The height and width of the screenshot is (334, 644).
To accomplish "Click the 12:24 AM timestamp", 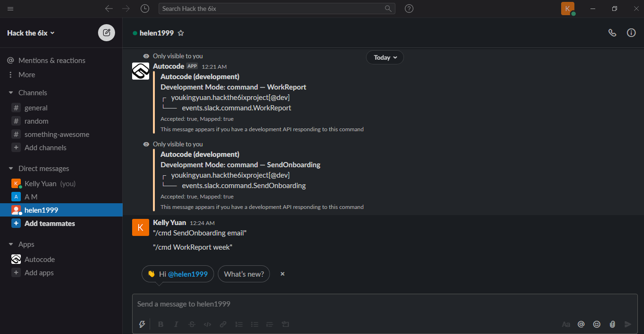I will [x=202, y=223].
